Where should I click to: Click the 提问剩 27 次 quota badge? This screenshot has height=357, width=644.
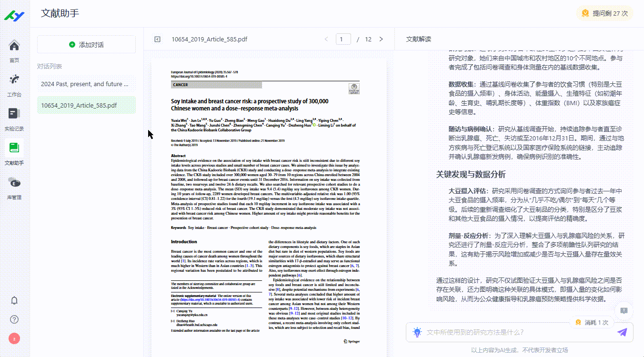click(604, 13)
